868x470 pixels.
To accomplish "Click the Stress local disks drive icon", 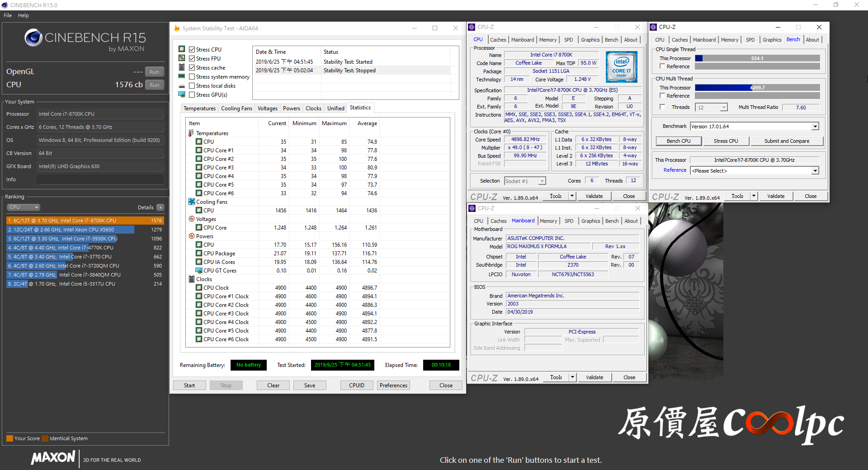I will pyautogui.click(x=182, y=86).
